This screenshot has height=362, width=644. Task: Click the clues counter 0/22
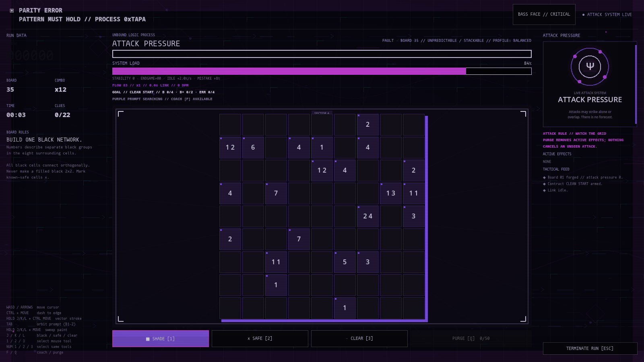[62, 115]
